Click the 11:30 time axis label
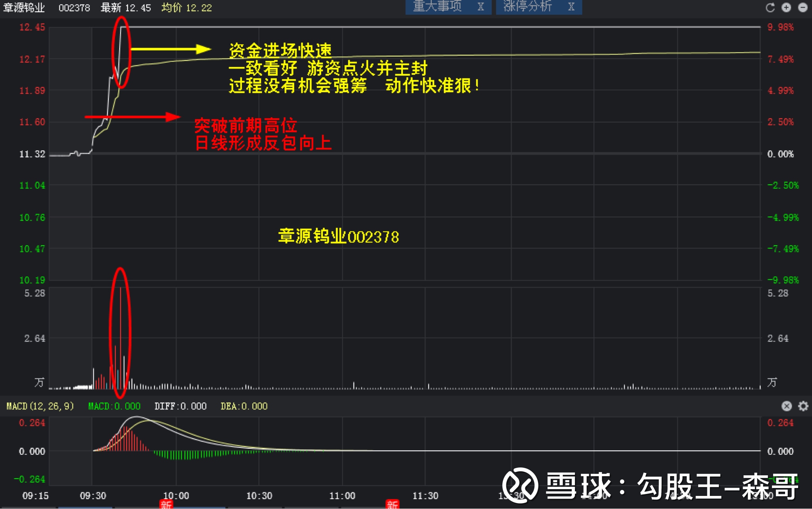The width and height of the screenshot is (812, 509). coord(425,496)
